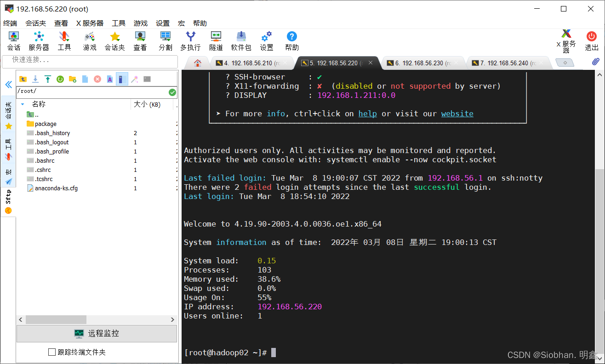Click the sort arrow beside the 名称 column
The width and height of the screenshot is (605, 364).
coord(23,104)
